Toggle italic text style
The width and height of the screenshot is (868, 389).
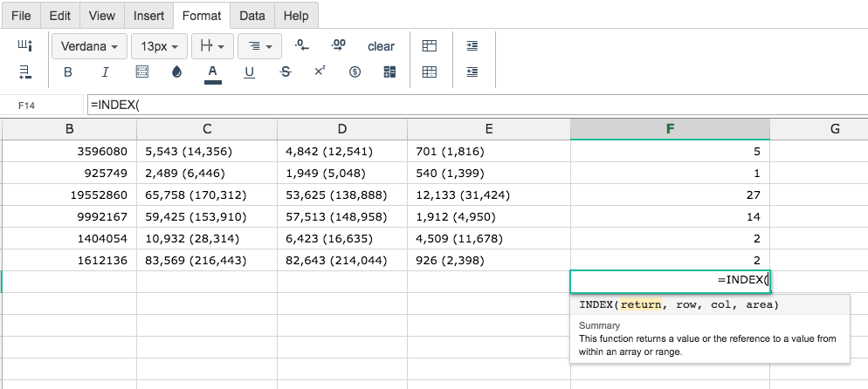pos(106,72)
